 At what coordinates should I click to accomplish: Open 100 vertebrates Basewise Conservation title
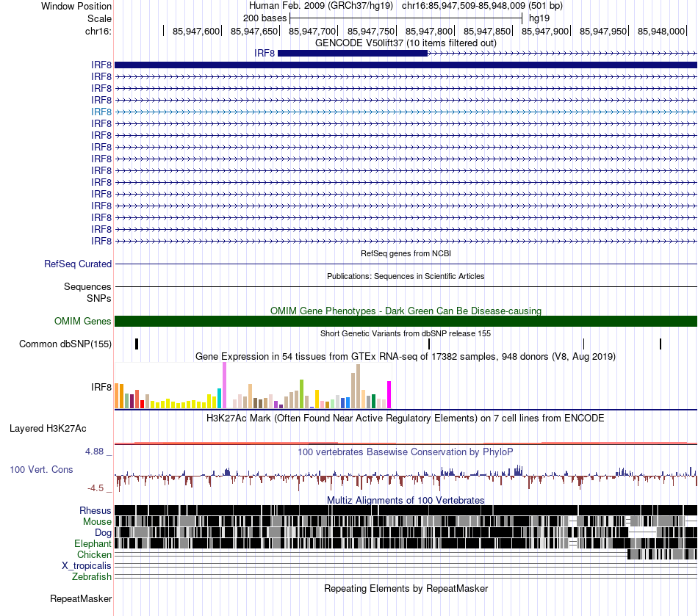point(406,452)
